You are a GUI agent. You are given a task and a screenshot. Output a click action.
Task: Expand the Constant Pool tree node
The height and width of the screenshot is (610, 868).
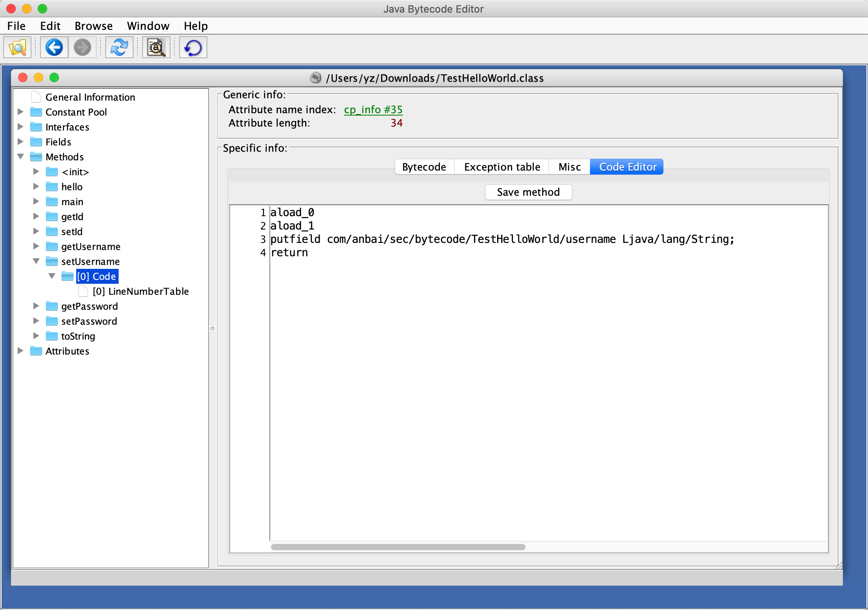(21, 112)
